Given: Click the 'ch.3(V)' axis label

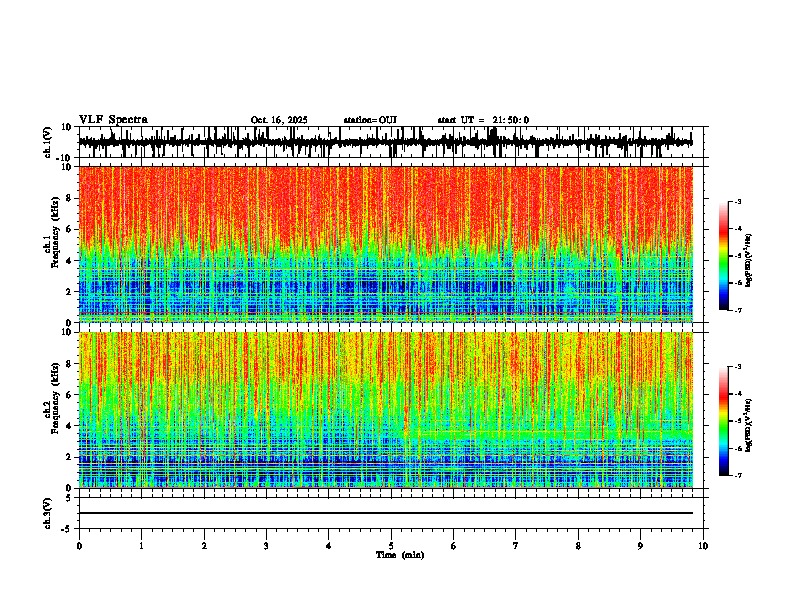Looking at the screenshot, I should 48,514.
